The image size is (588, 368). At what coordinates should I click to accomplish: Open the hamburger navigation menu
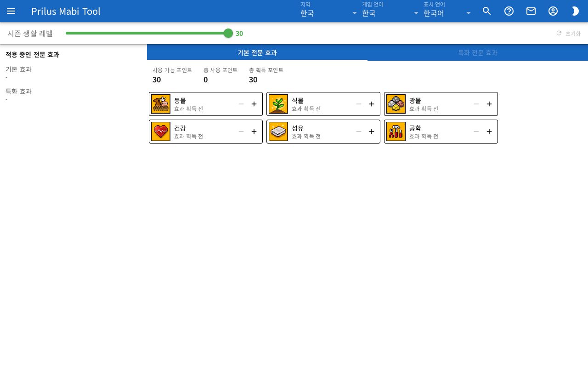coord(11,11)
